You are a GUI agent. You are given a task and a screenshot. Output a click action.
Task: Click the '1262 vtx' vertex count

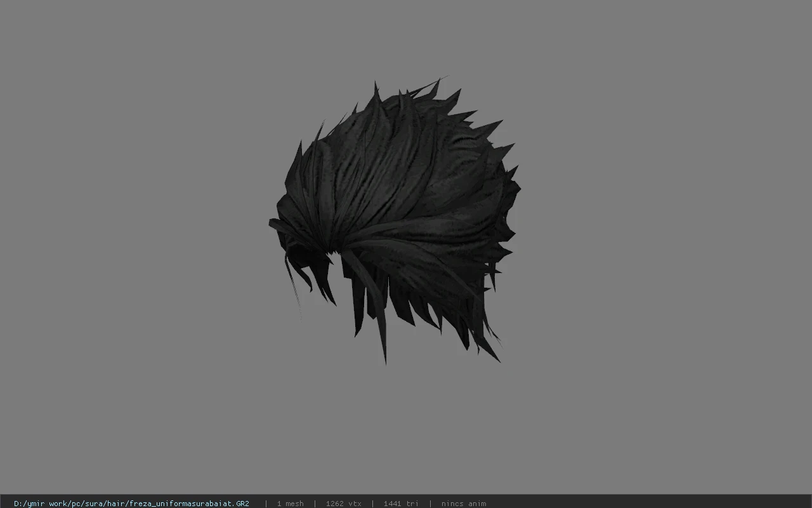(x=343, y=504)
